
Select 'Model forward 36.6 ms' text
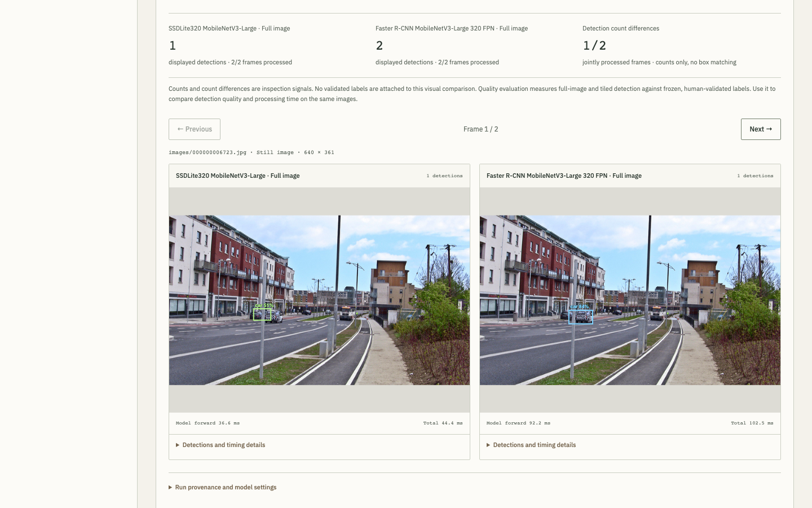(x=208, y=423)
